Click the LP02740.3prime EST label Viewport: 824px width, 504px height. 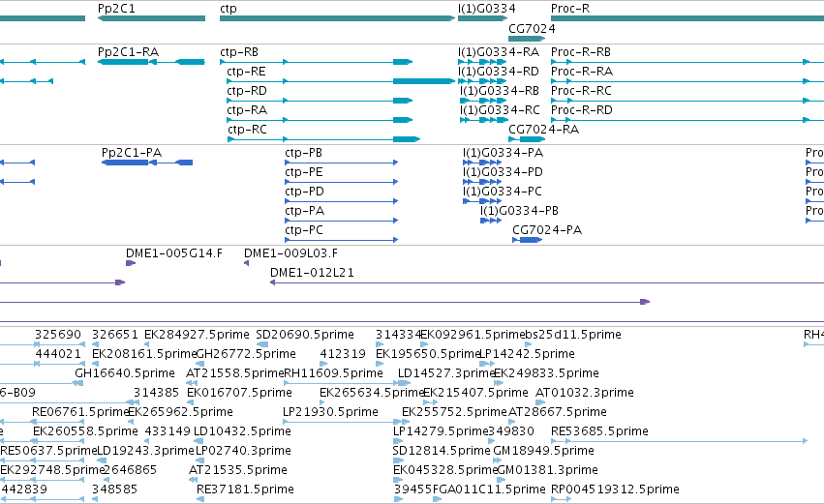pos(243,452)
